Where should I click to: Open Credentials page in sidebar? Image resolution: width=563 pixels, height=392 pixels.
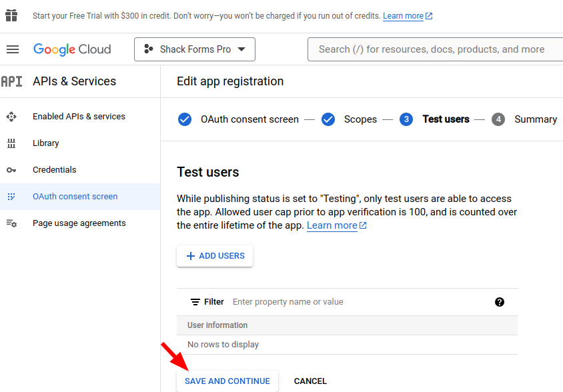click(x=54, y=170)
